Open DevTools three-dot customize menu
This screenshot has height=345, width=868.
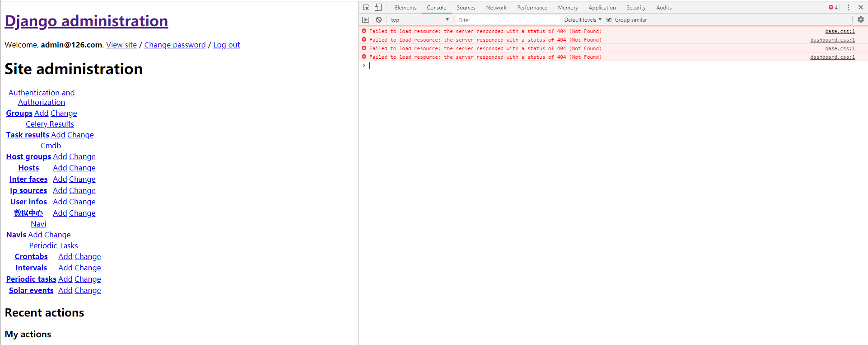pyautogui.click(x=848, y=7)
